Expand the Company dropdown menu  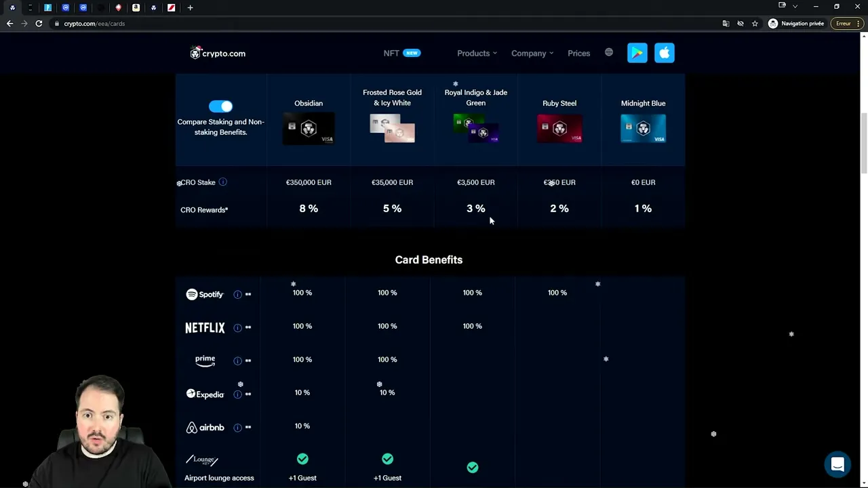click(x=532, y=53)
